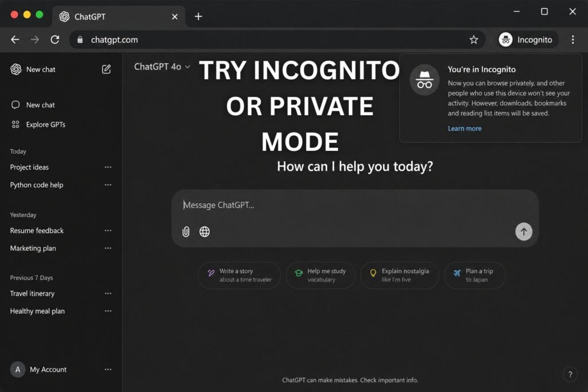Select the ChatGPT browser tab

[x=118, y=17]
